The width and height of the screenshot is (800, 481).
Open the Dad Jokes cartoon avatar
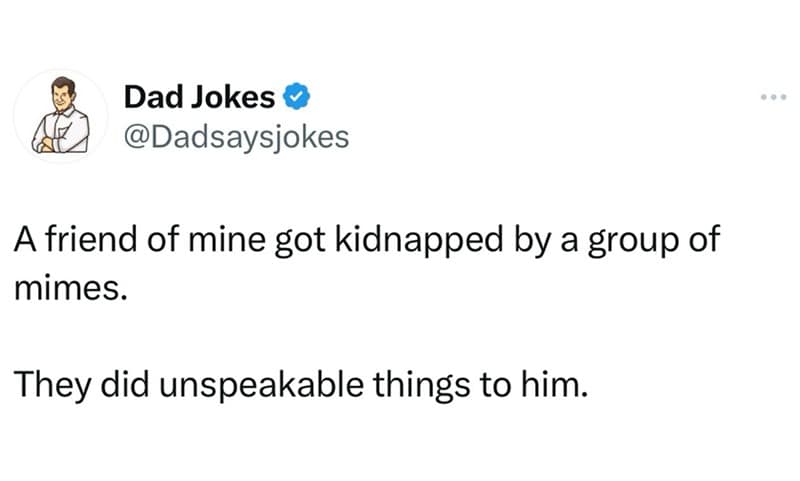[61, 115]
